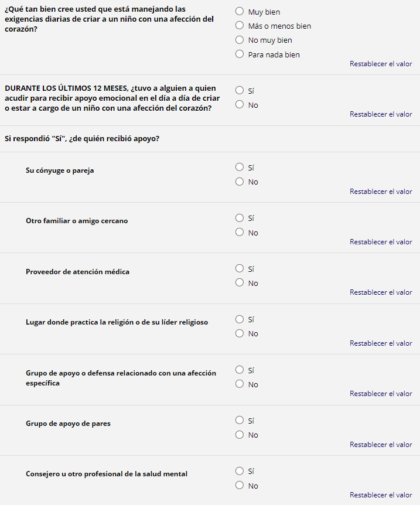The width and height of the screenshot is (420, 505).
Task: Reset the Grupo de apoyo de pares answer
Action: [381, 445]
